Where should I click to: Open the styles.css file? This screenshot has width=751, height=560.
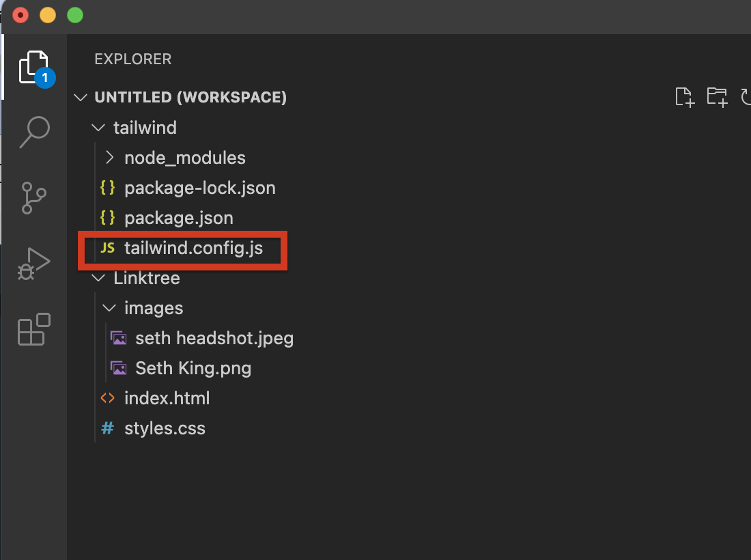point(165,428)
